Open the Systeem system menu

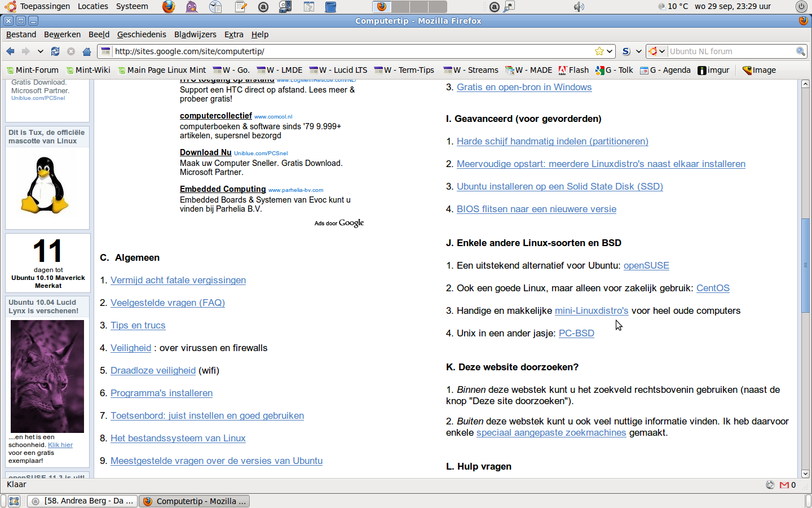(x=132, y=6)
